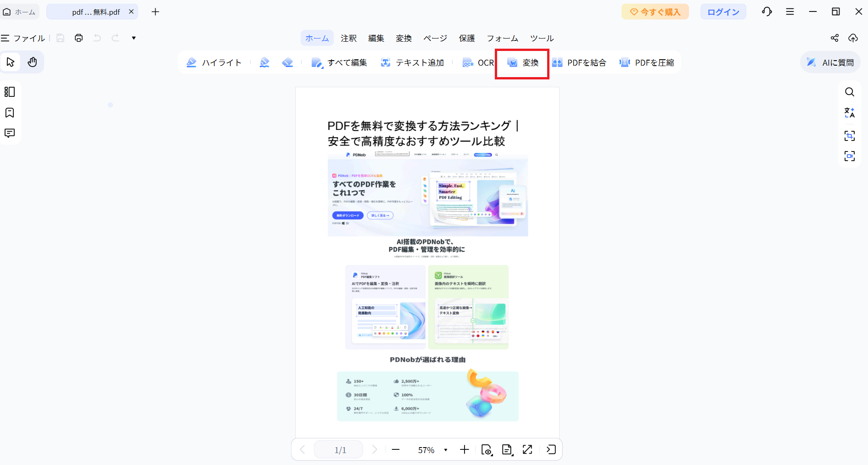The image size is (868, 465).
Task: Click the screen recording icon in right sidebar
Action: click(850, 156)
